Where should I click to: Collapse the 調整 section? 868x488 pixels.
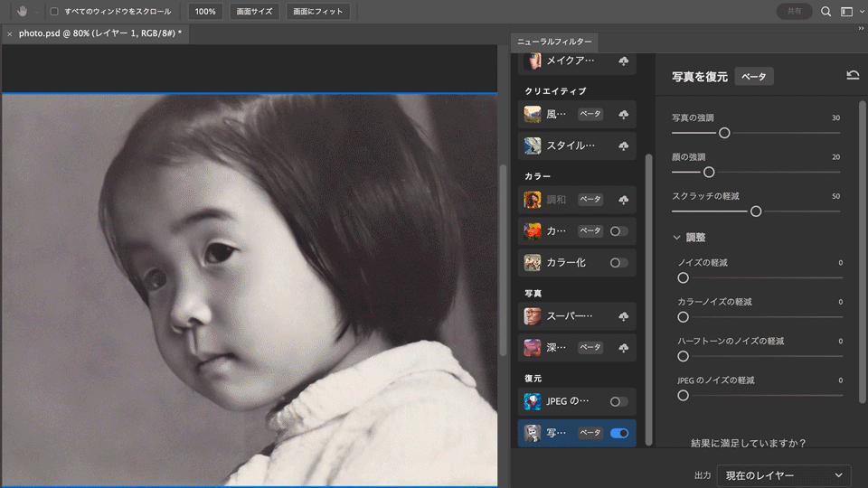676,238
